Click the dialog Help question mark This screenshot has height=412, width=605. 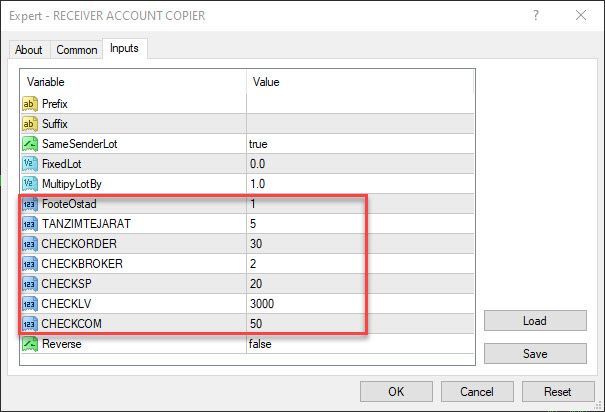point(535,15)
